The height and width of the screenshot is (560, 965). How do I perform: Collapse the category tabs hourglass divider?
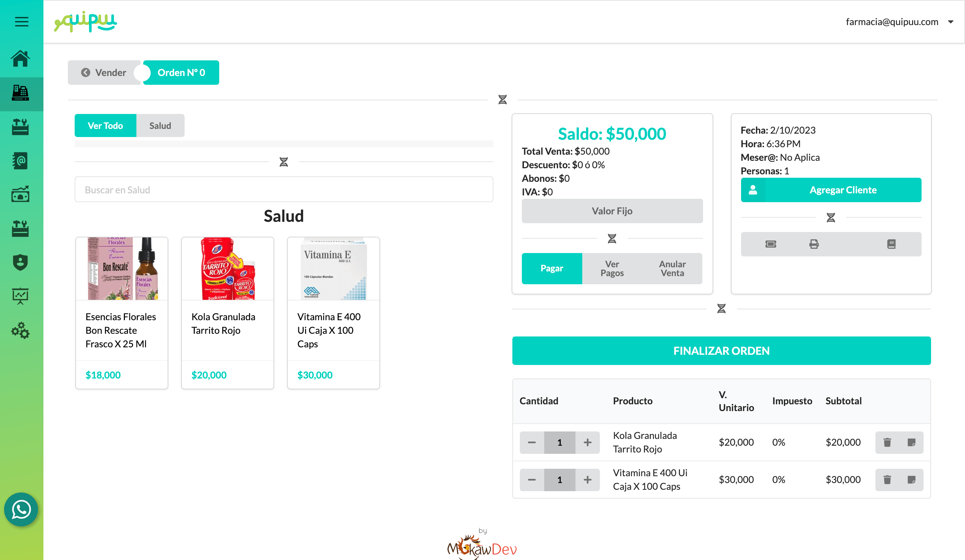283,162
